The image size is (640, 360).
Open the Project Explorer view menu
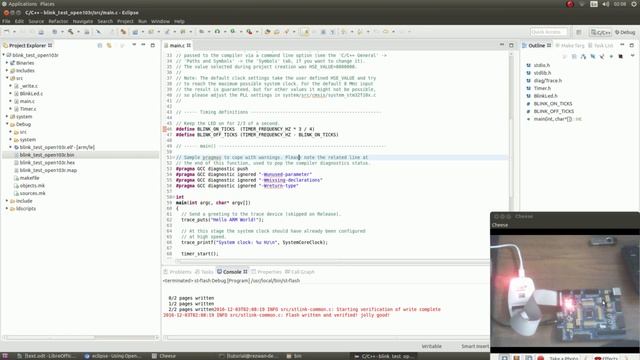tap(134, 45)
